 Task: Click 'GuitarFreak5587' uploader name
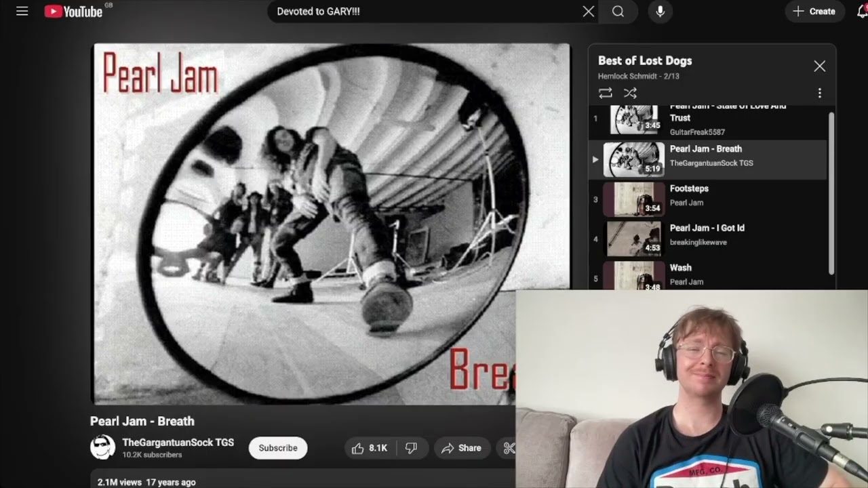click(697, 132)
